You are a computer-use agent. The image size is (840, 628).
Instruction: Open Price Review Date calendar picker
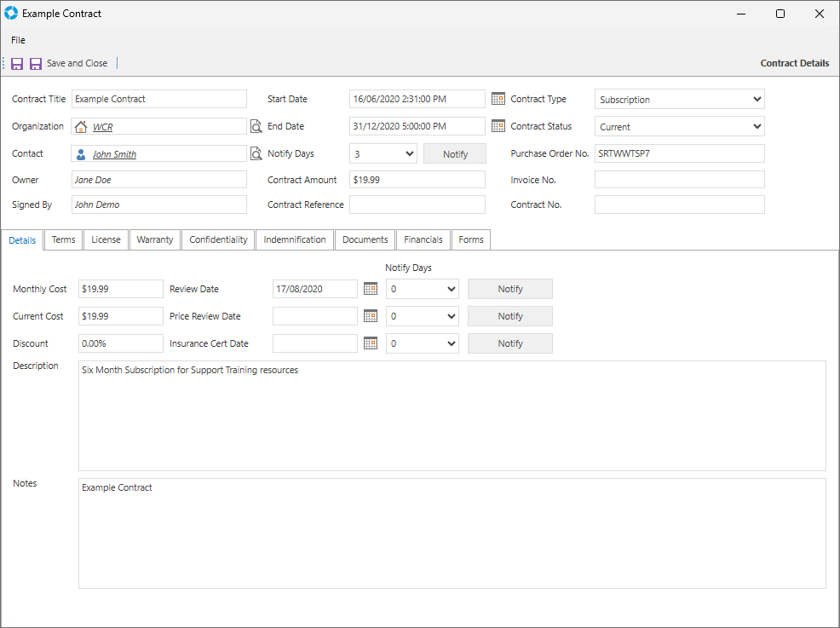click(x=371, y=316)
